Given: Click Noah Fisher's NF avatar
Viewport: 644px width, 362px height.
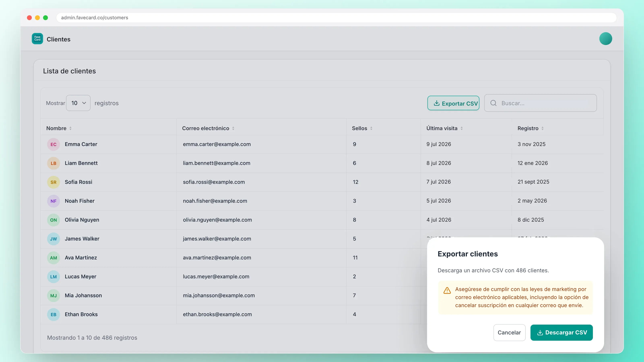Looking at the screenshot, I should (x=53, y=201).
